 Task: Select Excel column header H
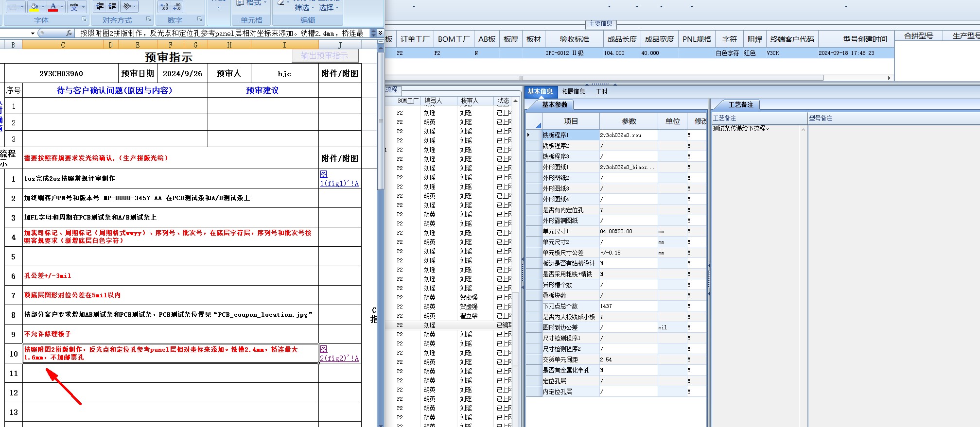[x=229, y=45]
